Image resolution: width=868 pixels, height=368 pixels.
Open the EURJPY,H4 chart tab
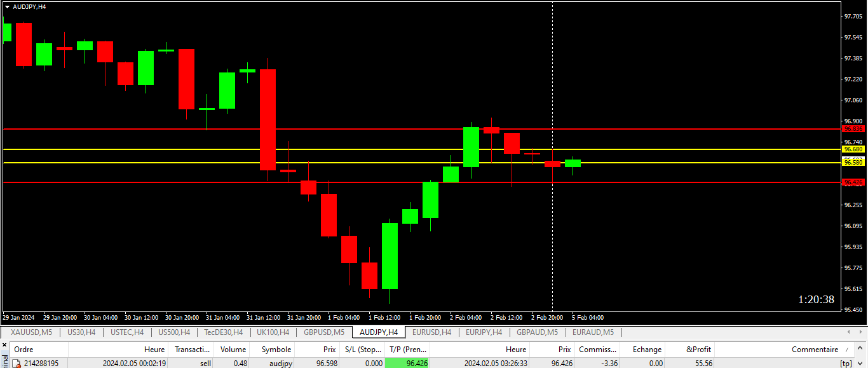point(484,332)
